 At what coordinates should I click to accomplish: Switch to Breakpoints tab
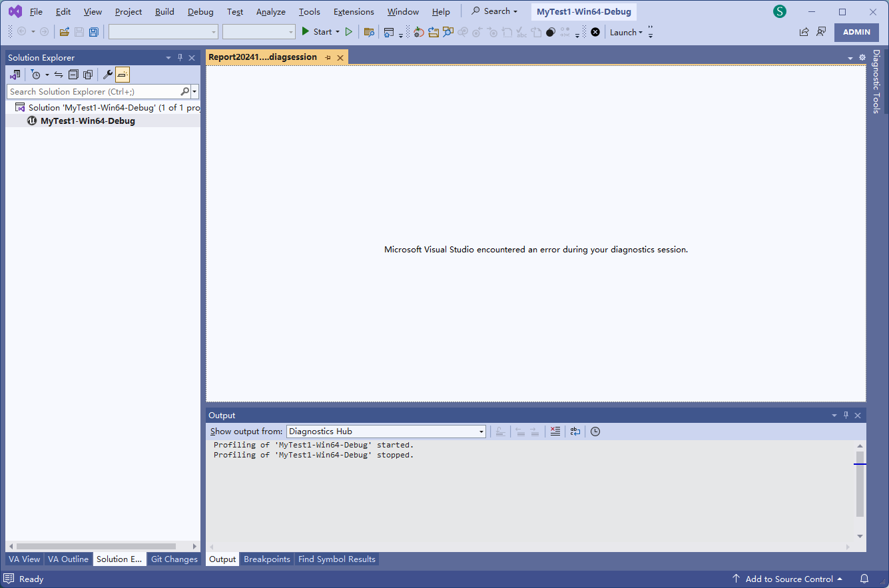[267, 559]
